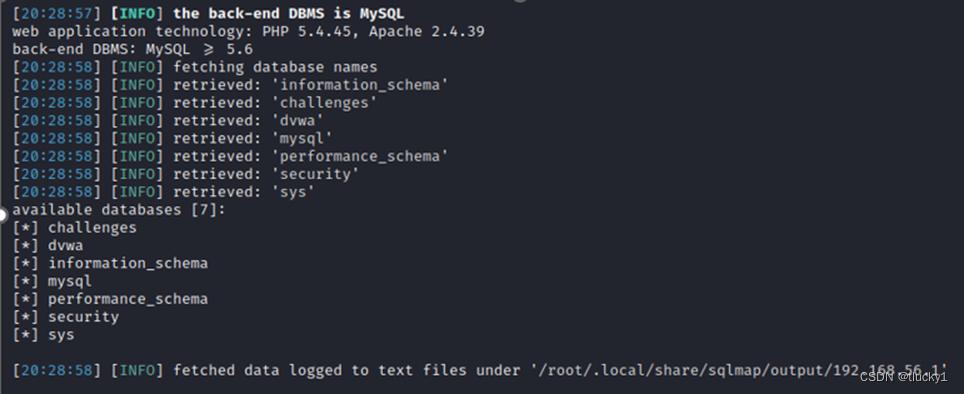Click the 'back-end DBMS is MySQL' bold line
The width and height of the screenshot is (964, 394).
point(289,14)
